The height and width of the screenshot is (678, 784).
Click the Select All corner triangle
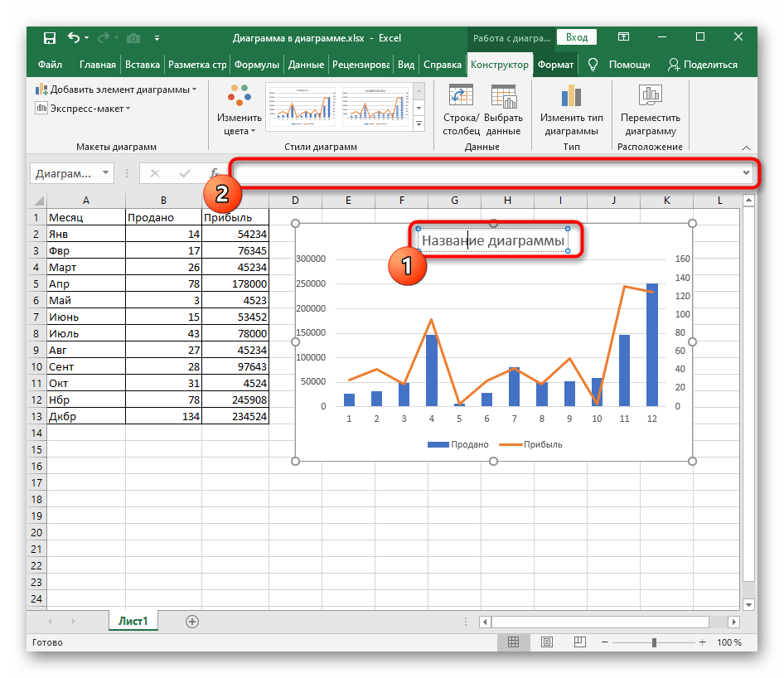click(x=38, y=201)
